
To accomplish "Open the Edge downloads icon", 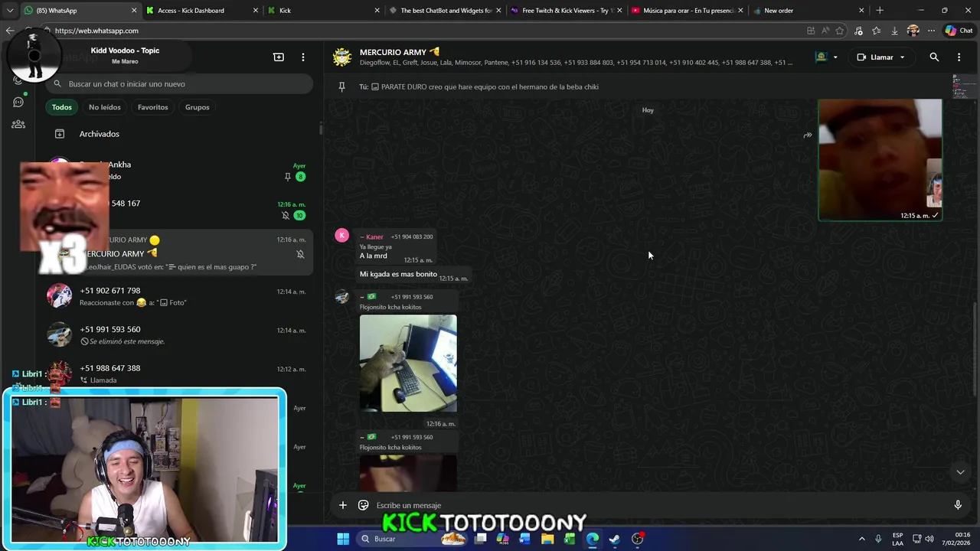I will pyautogui.click(x=894, y=31).
